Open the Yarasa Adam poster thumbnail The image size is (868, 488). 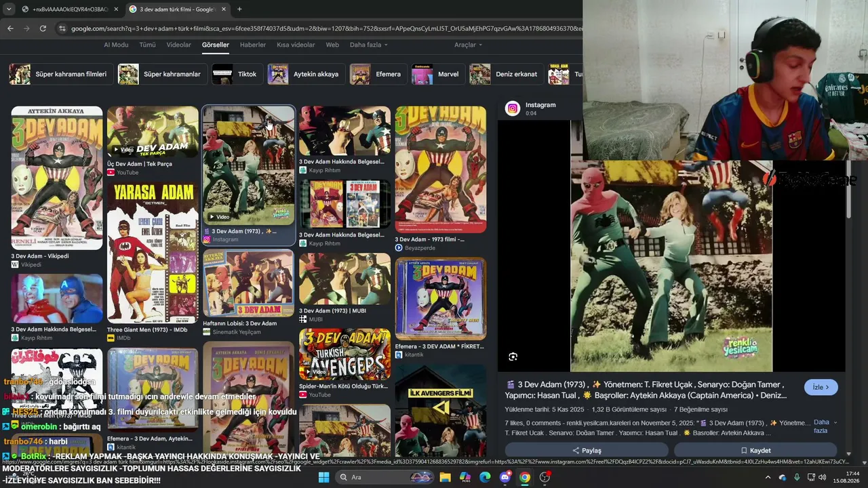[153, 253]
